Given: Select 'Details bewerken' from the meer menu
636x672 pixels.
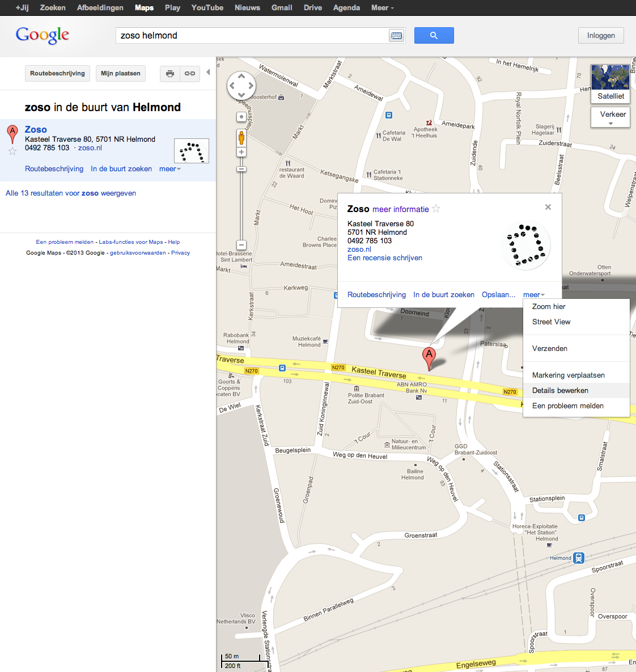Looking at the screenshot, I should [x=559, y=390].
